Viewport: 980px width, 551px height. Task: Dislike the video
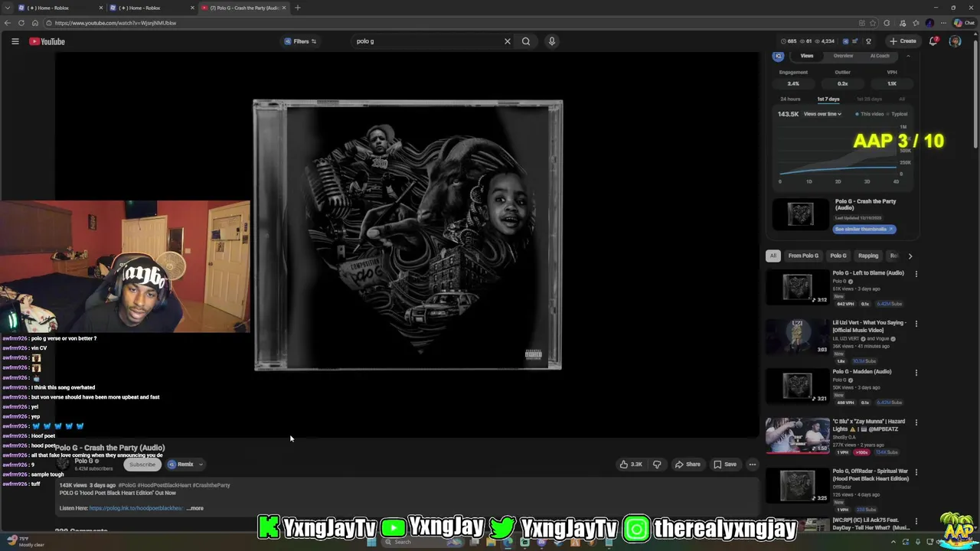tap(657, 464)
